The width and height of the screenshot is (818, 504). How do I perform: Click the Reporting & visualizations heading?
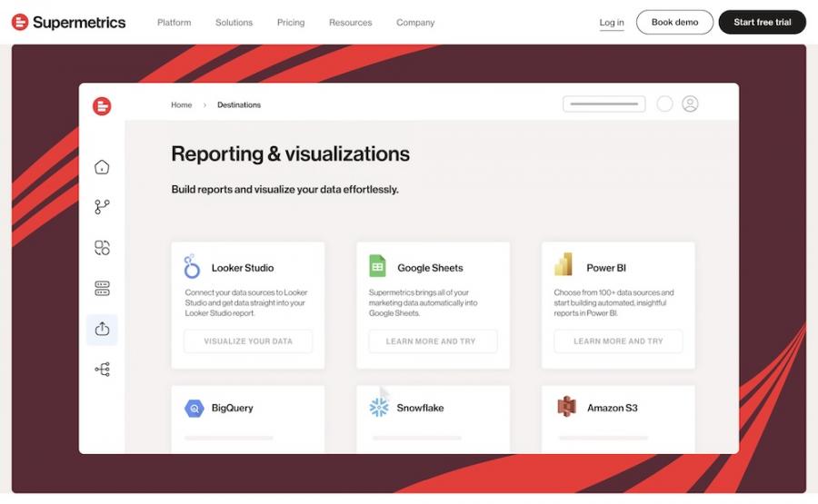pos(291,154)
